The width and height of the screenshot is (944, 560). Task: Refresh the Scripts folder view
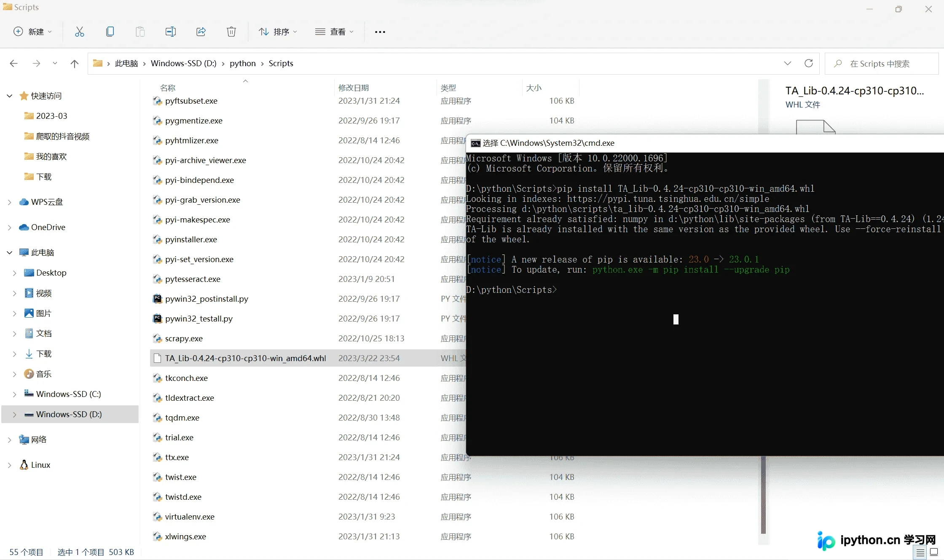[x=808, y=63]
